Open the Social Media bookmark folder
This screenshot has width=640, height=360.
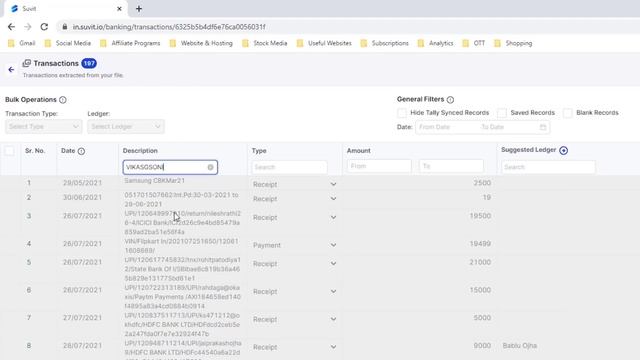pos(68,43)
